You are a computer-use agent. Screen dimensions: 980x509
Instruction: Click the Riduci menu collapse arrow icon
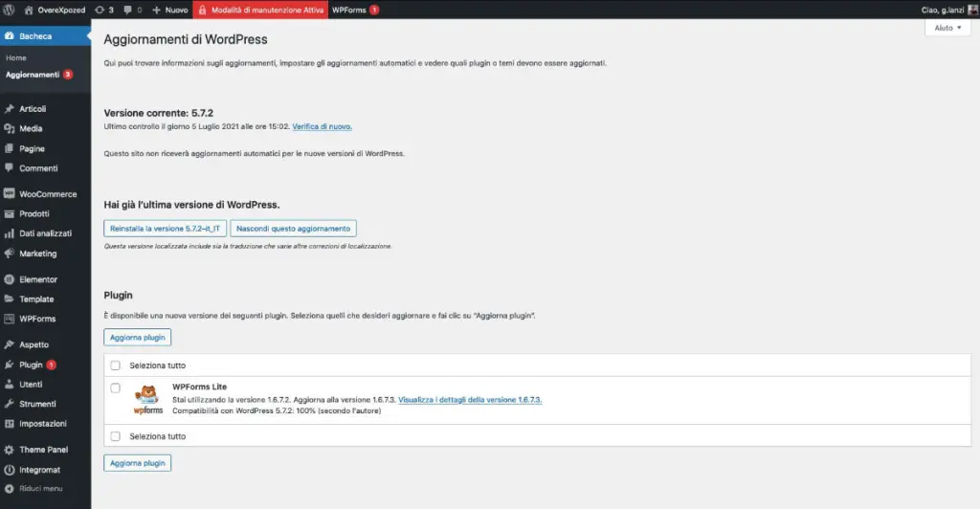[x=9, y=489]
